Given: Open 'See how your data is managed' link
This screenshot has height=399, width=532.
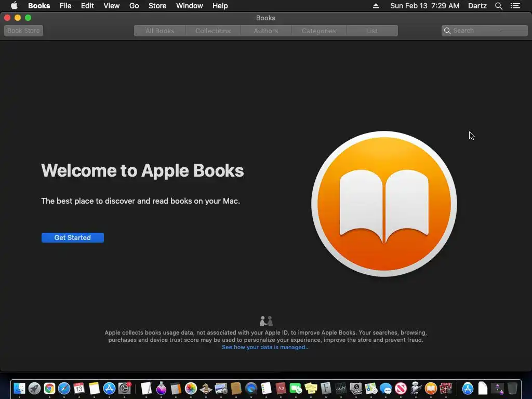Looking at the screenshot, I should click(x=265, y=347).
